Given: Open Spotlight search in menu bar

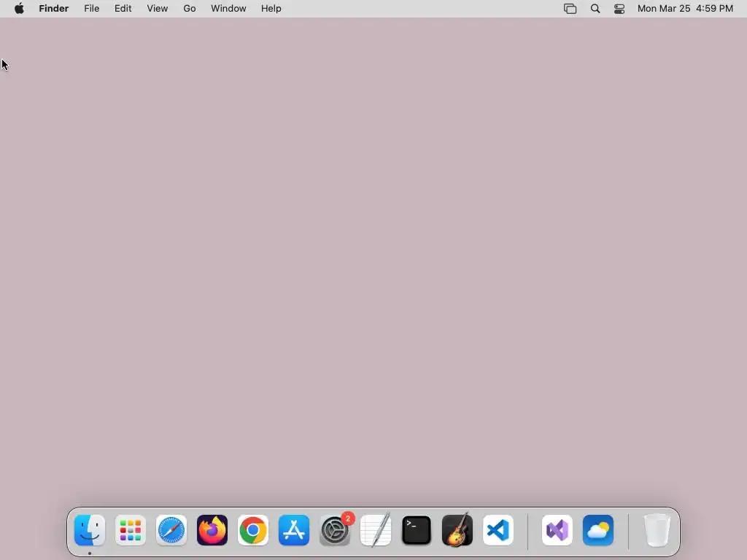Looking at the screenshot, I should coord(595,9).
